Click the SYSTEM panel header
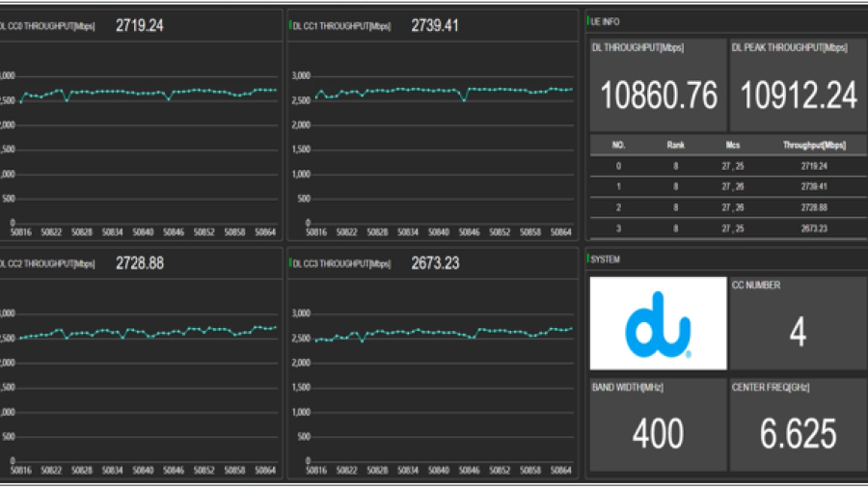 coord(606,259)
